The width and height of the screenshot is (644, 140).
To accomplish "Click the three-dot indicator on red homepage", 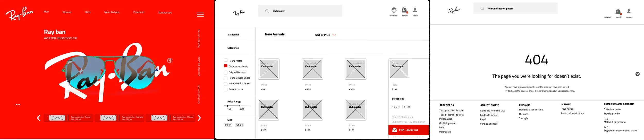I will 18,105.
